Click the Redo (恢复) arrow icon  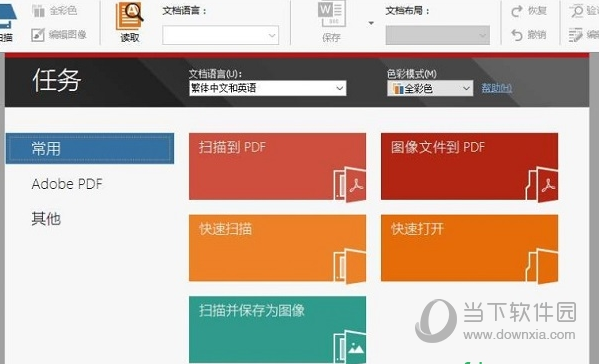pyautogui.click(x=517, y=11)
